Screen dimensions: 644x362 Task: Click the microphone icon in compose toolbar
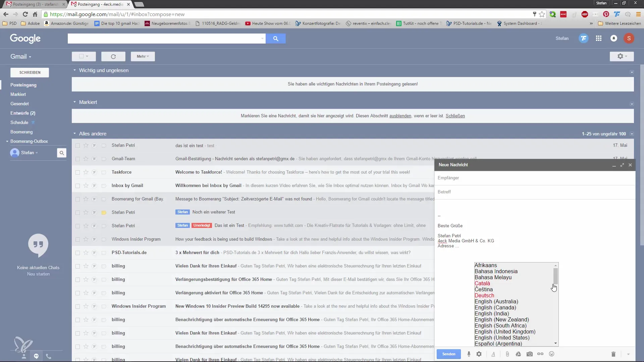(x=469, y=354)
